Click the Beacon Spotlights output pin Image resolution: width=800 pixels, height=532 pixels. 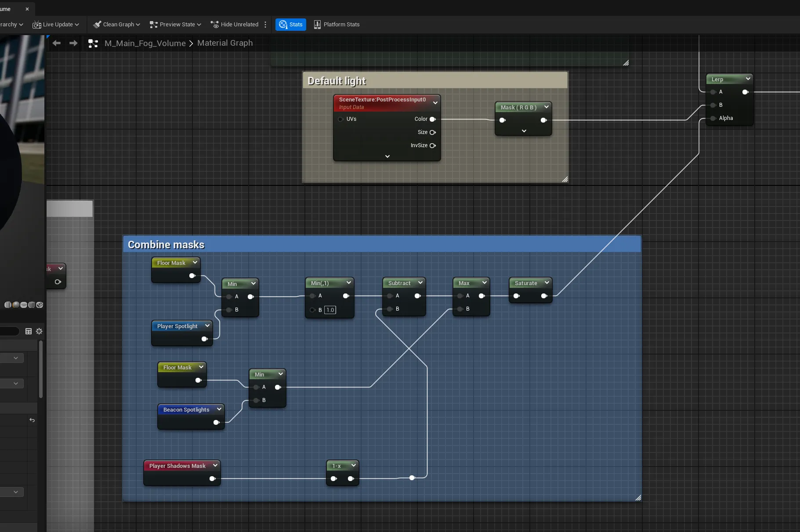tap(216, 423)
